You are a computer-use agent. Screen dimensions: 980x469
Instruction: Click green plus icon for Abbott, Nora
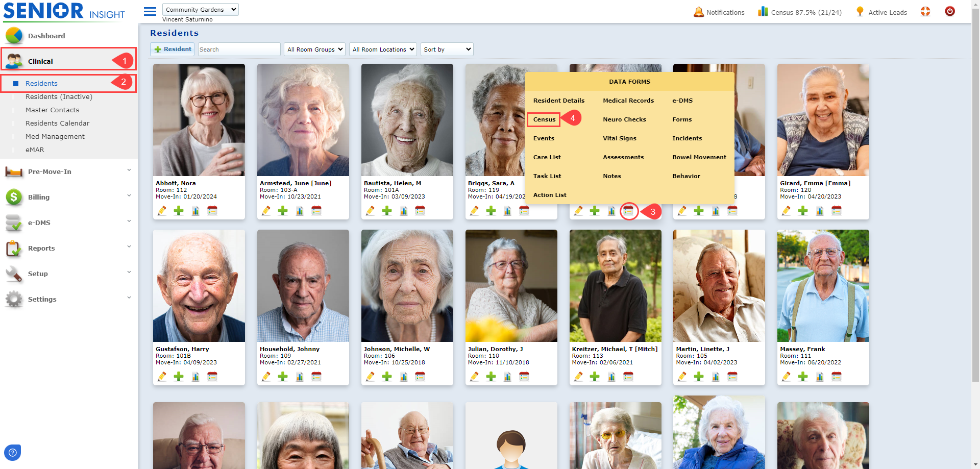click(179, 211)
